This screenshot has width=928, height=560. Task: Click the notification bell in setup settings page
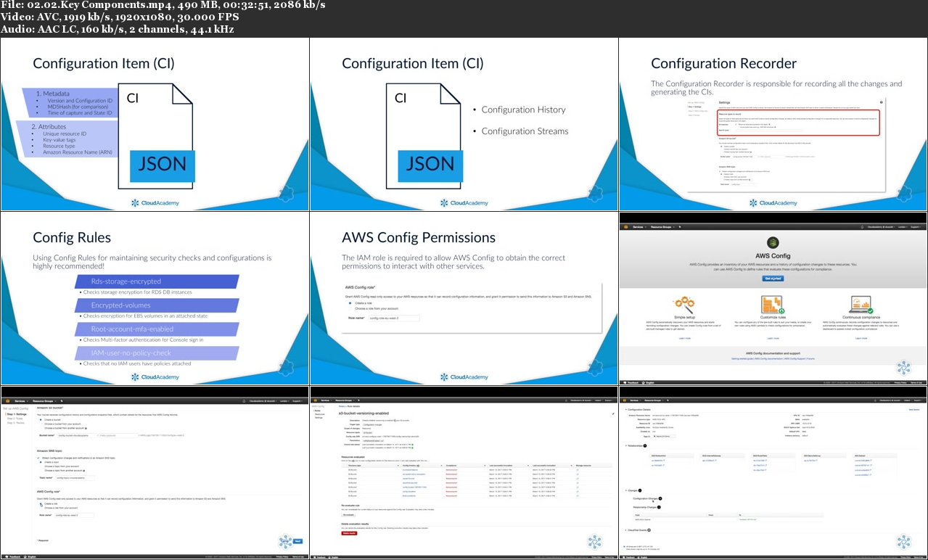pyautogui.click(x=244, y=401)
